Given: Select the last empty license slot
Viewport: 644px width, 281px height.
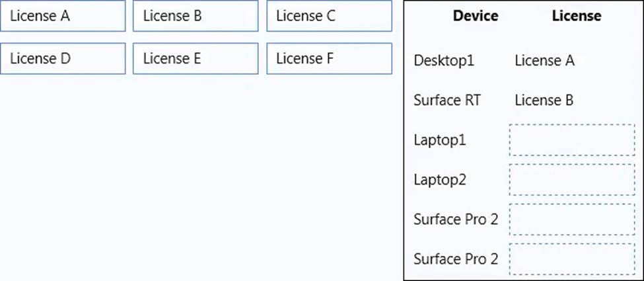Looking at the screenshot, I should tap(571, 259).
